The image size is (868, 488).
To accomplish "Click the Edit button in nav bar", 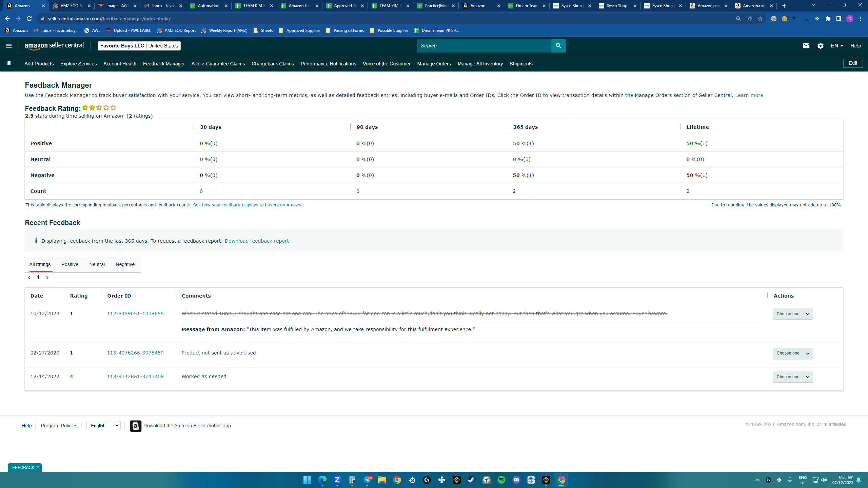I will click(x=853, y=63).
